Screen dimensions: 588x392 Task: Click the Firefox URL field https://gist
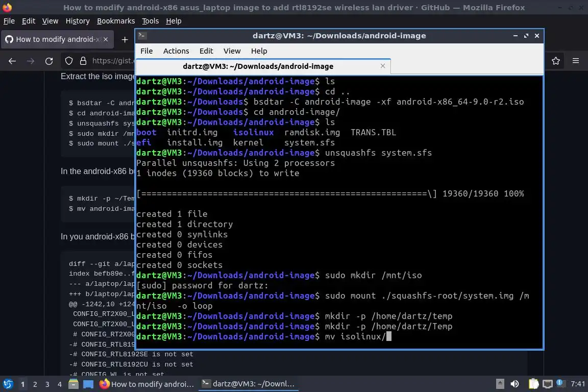pos(112,61)
